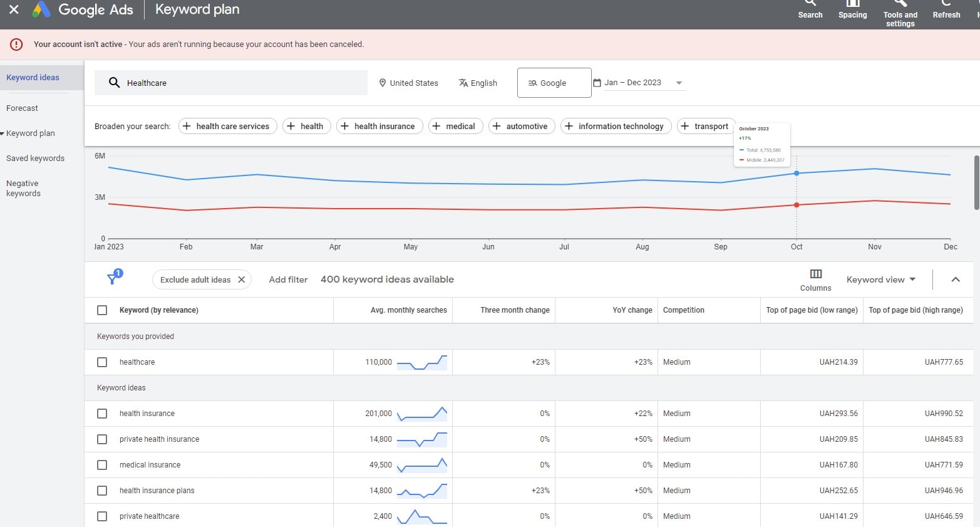Add health care services to search
The width and height of the screenshot is (980, 527).
click(228, 126)
